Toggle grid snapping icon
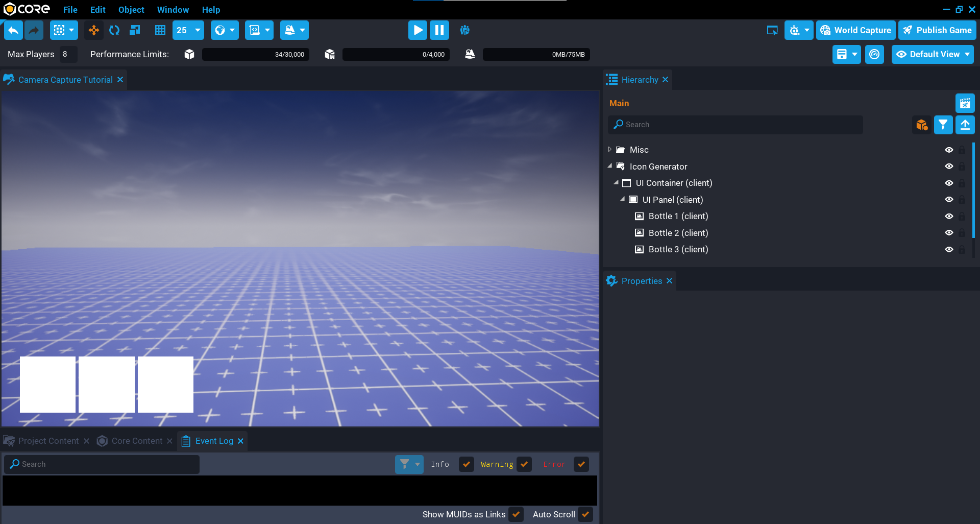The height and width of the screenshot is (524, 980). (160, 30)
